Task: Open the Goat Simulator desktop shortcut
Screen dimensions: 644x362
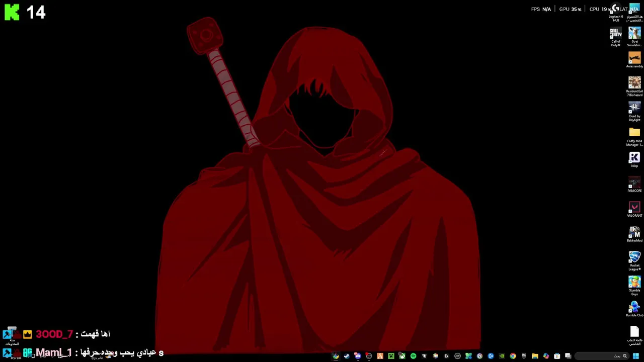Action: pyautogui.click(x=634, y=37)
